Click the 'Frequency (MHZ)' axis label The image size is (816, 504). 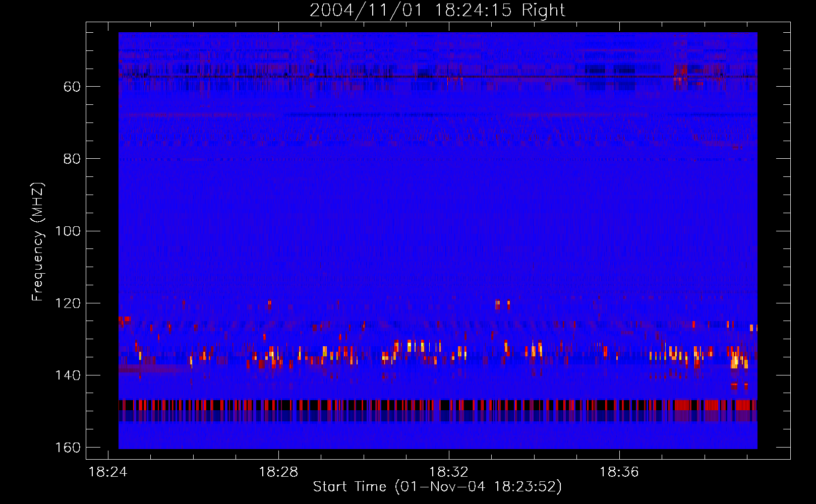point(38,242)
